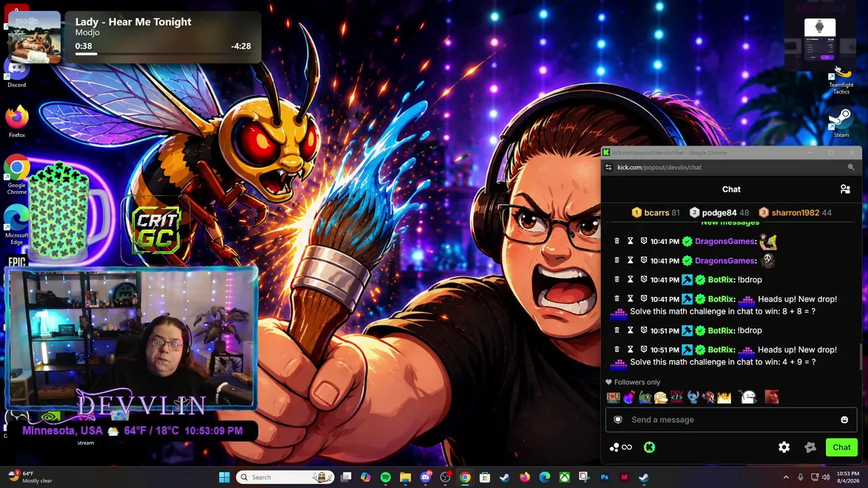
Task: Click the chat window scrollbar
Action: (x=861, y=356)
